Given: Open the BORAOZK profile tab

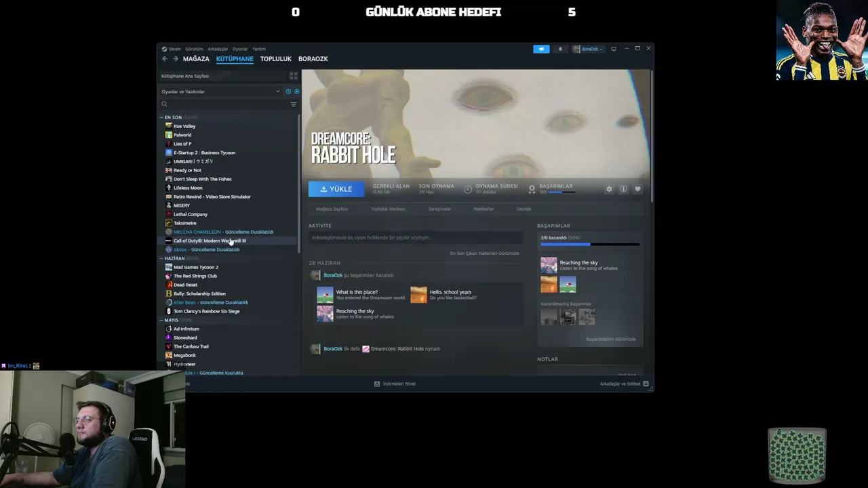Looking at the screenshot, I should tap(313, 59).
